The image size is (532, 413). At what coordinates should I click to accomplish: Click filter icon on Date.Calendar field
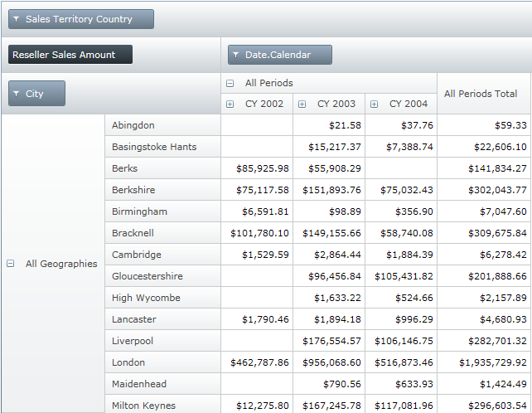(x=236, y=55)
